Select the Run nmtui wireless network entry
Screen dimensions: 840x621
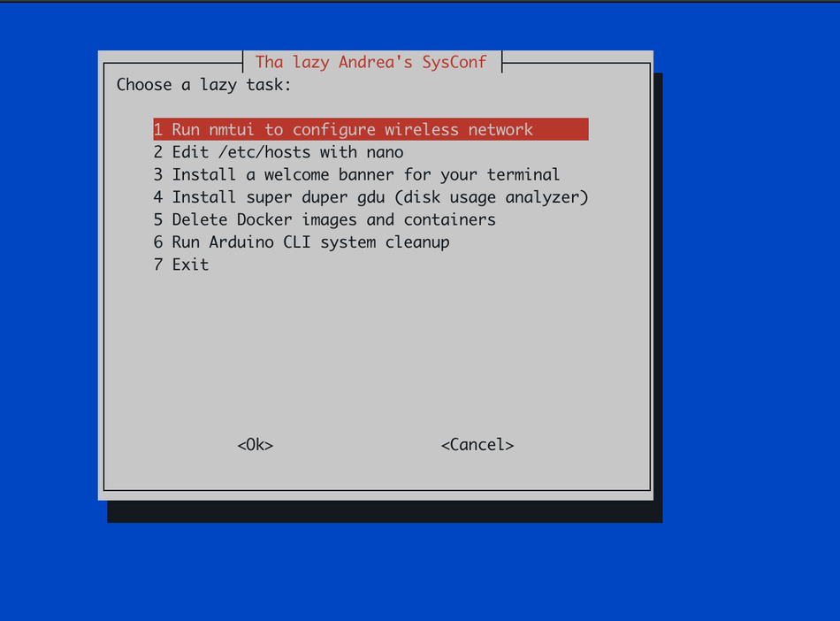pyautogui.click(x=352, y=130)
